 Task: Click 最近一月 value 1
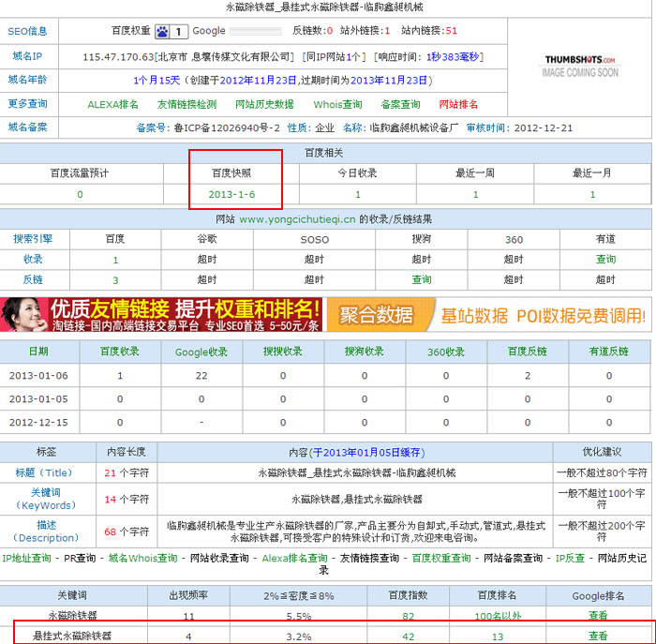592,195
